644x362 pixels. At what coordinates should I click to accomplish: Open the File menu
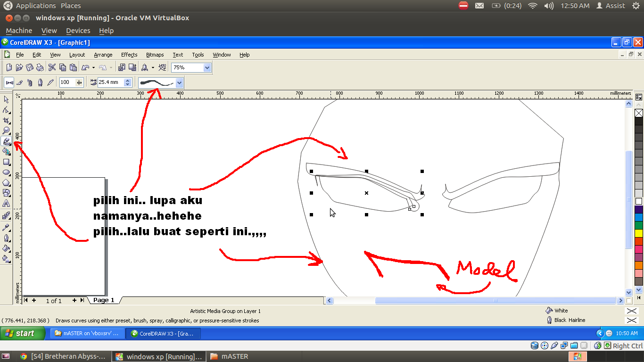pos(20,55)
